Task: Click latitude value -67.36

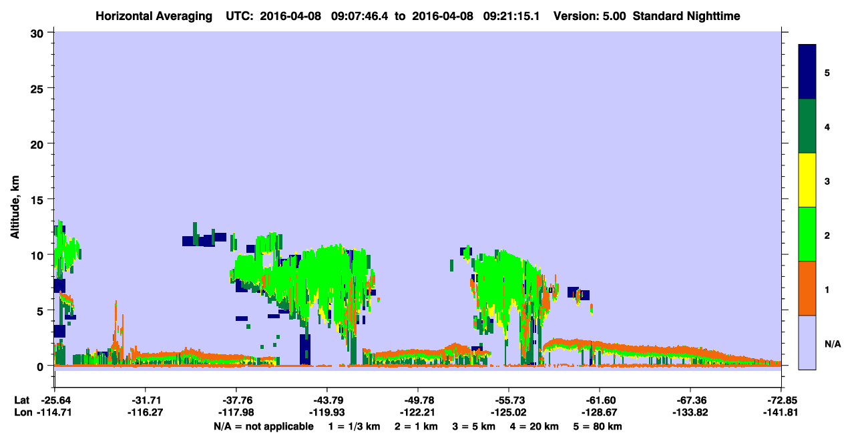Action: point(690,400)
